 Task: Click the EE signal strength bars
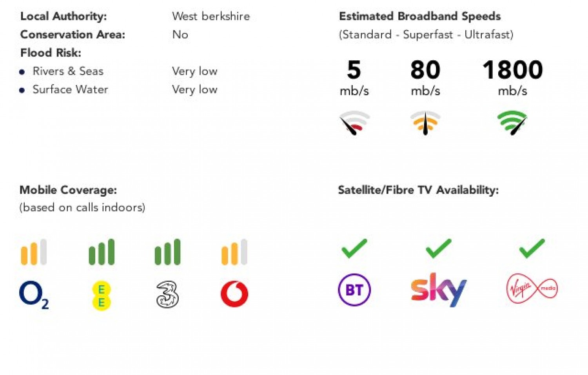pyautogui.click(x=102, y=252)
